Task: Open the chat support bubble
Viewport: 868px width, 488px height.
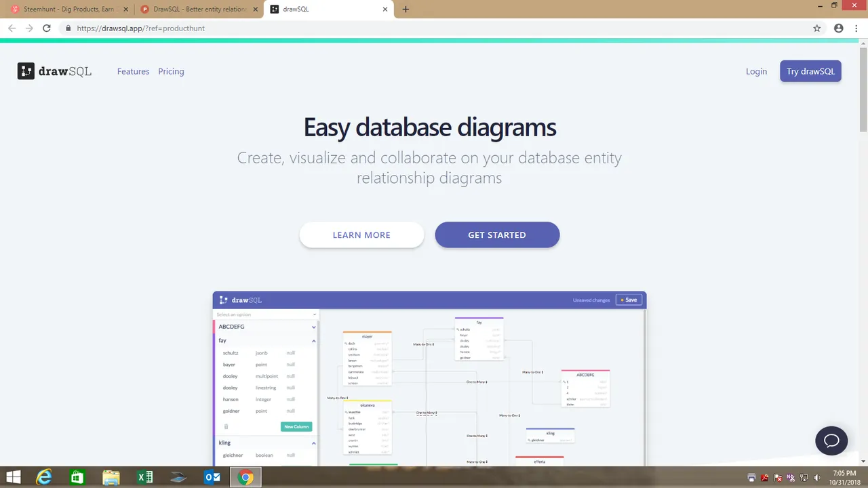Action: tap(831, 441)
